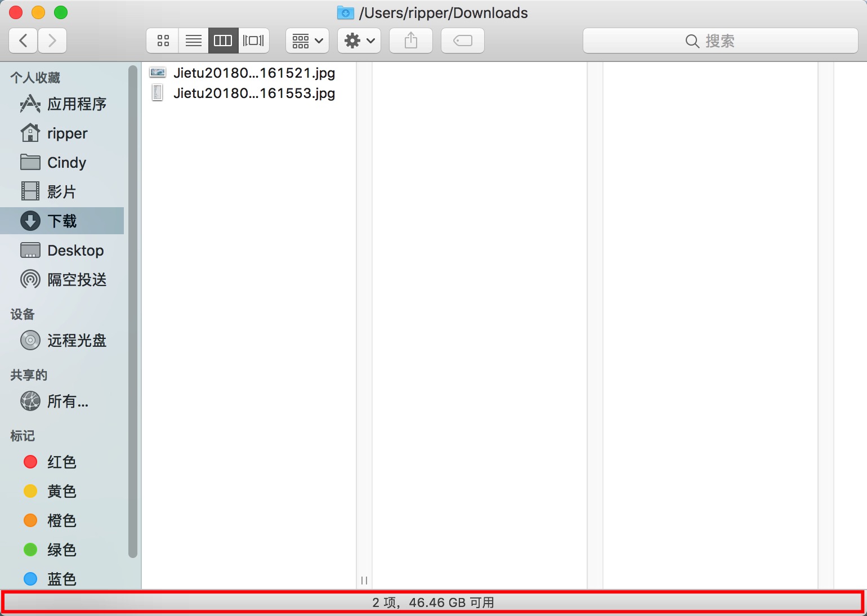Open 应用程序 in the sidebar

click(76, 104)
